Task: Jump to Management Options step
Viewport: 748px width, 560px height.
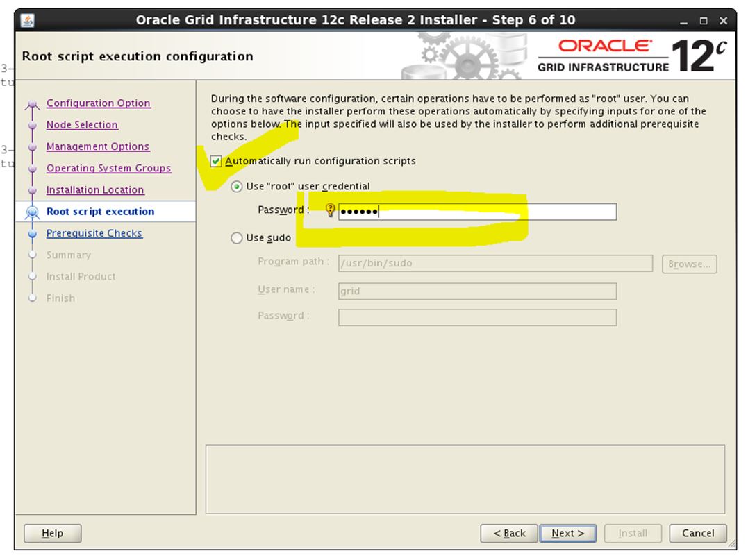Action: click(x=97, y=146)
